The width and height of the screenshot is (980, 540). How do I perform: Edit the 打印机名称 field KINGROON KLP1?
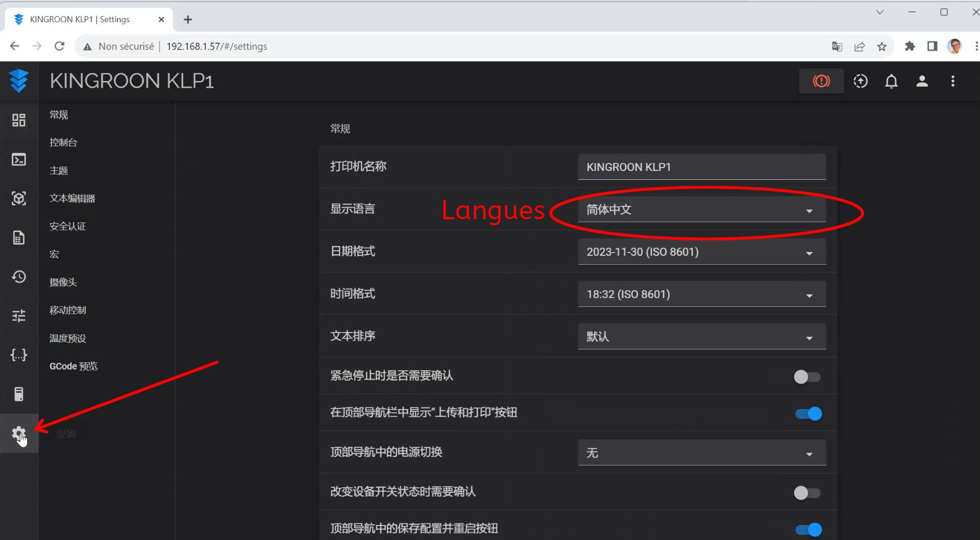pos(702,167)
